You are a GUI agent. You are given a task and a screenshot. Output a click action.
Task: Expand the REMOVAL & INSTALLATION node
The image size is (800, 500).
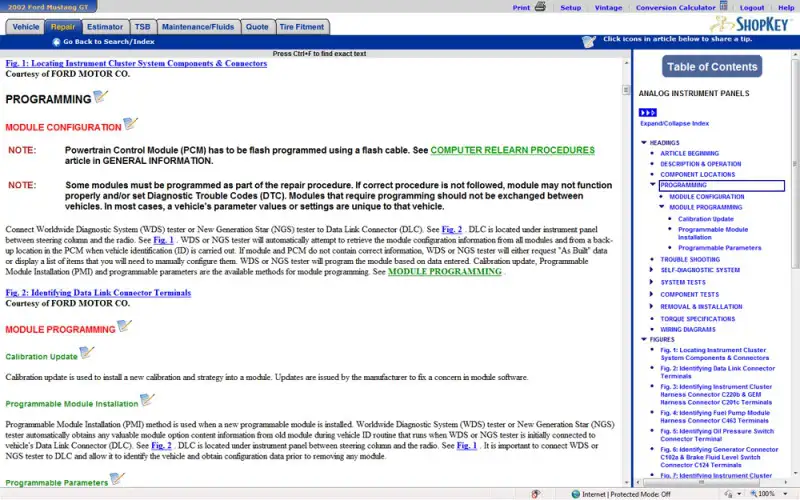tap(651, 306)
